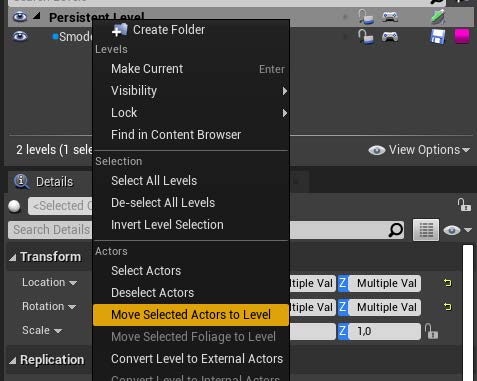Click the Scale Z value field
The height and width of the screenshot is (381, 477).
tap(384, 331)
